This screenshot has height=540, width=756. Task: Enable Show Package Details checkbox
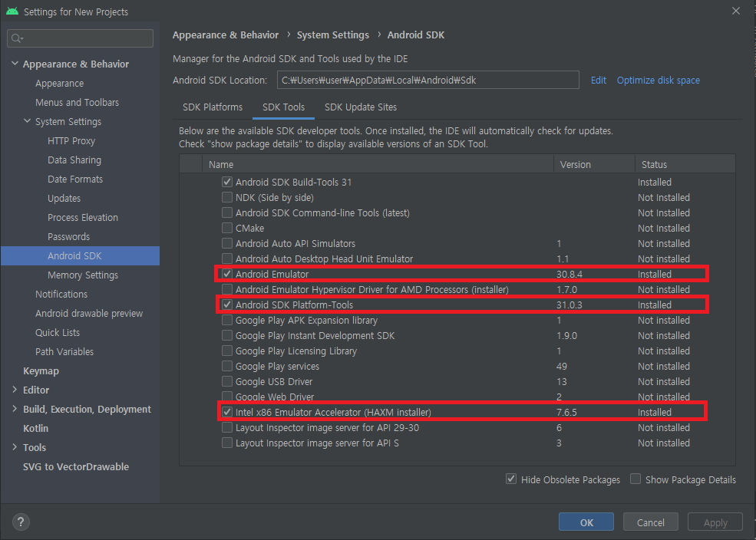point(636,479)
